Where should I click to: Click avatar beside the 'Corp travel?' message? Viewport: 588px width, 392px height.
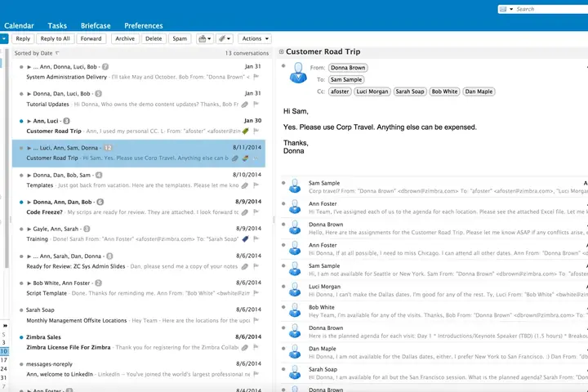(x=295, y=185)
